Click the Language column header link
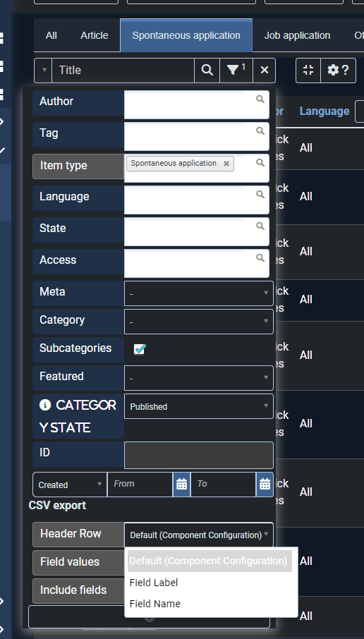The width and height of the screenshot is (364, 639). point(324,111)
